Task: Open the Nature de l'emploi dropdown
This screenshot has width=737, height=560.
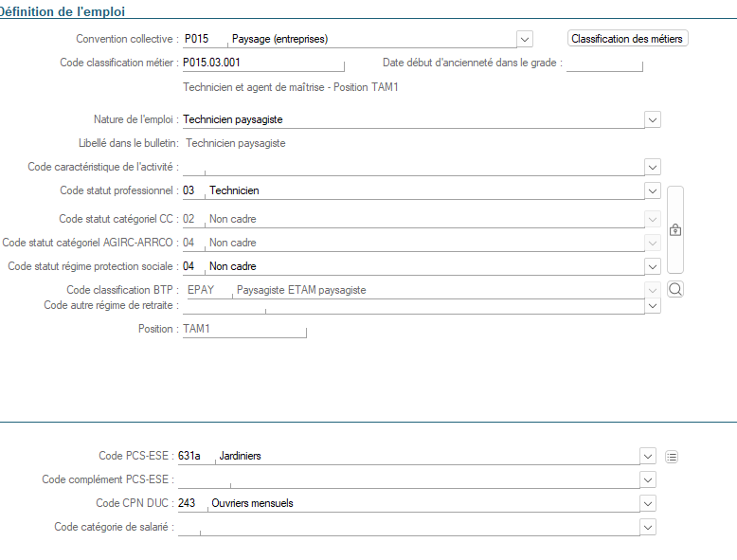Action: pos(653,119)
